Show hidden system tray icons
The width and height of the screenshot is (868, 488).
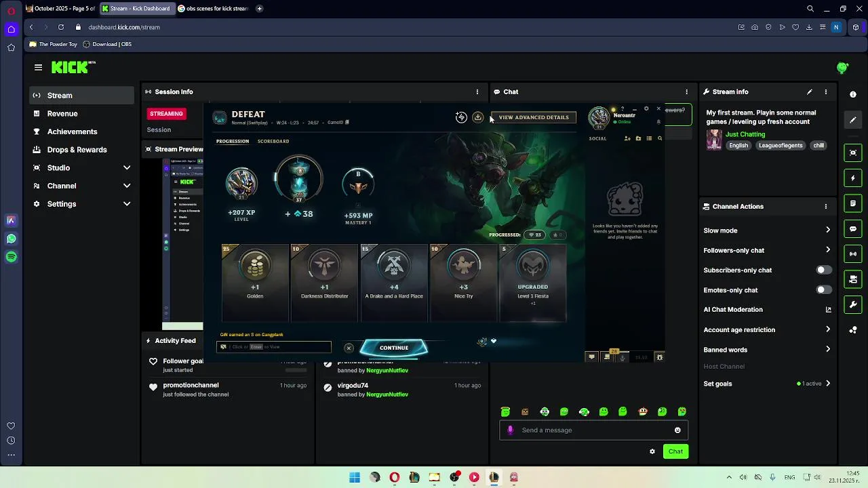pos(729,477)
